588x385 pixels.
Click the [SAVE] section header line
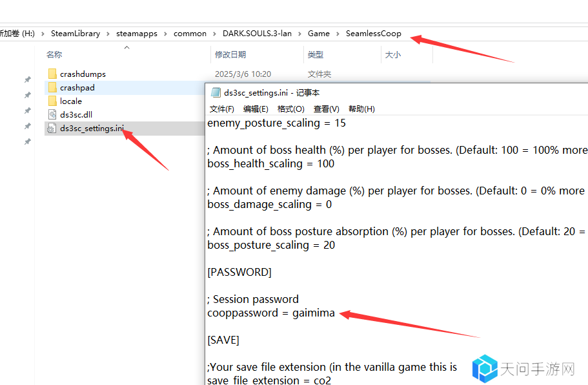(x=223, y=340)
